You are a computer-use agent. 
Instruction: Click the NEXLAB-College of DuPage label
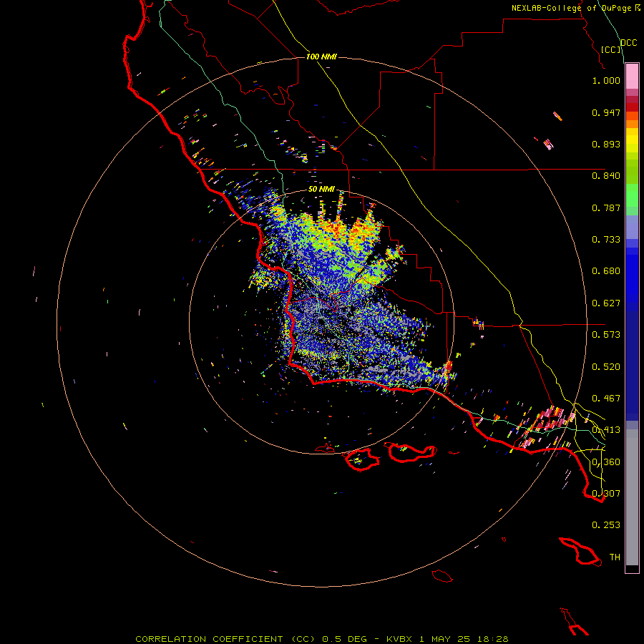572,8
